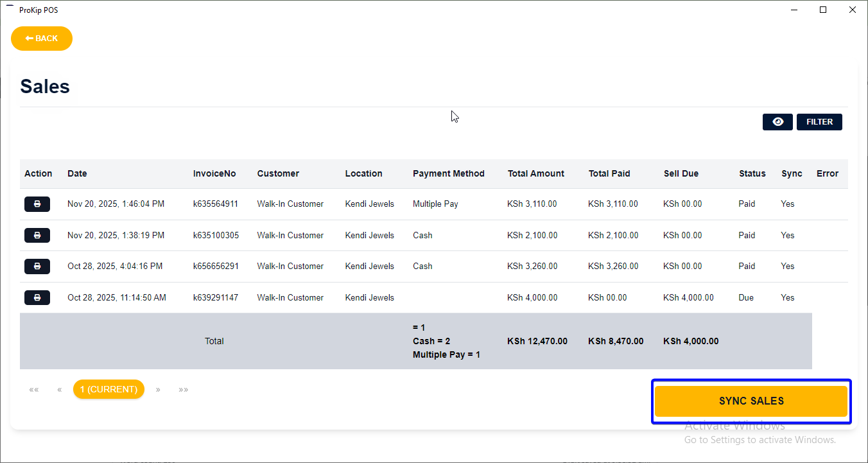Select invoice number k639291147
The height and width of the screenshot is (463, 868).
coord(216,298)
